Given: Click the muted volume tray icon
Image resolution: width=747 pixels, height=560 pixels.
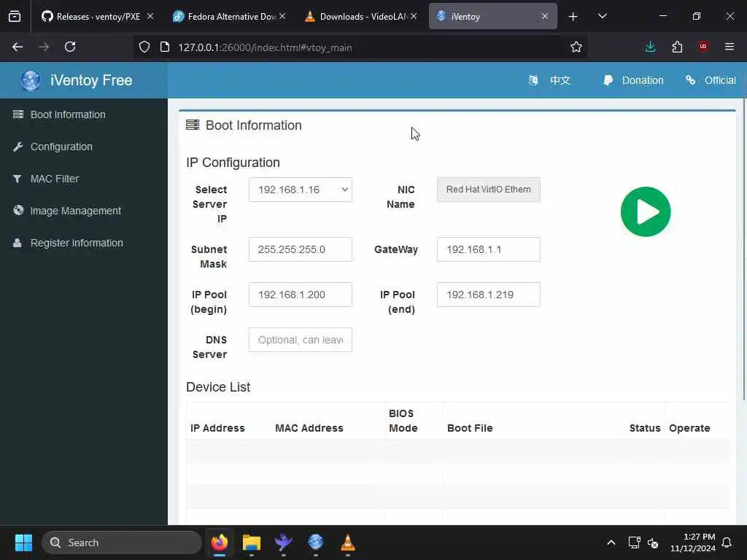Looking at the screenshot, I should coord(653,542).
